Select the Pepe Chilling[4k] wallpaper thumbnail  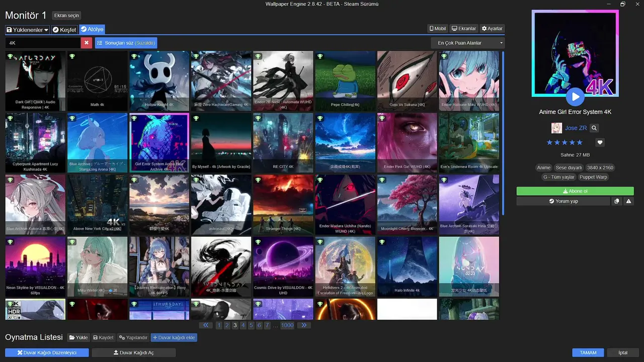coord(345,81)
